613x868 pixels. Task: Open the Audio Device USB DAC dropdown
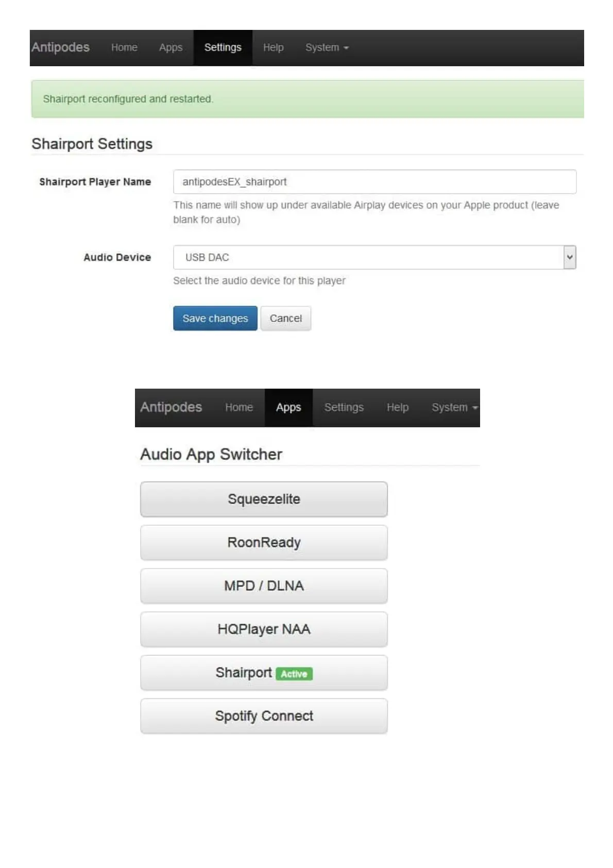tap(374, 257)
